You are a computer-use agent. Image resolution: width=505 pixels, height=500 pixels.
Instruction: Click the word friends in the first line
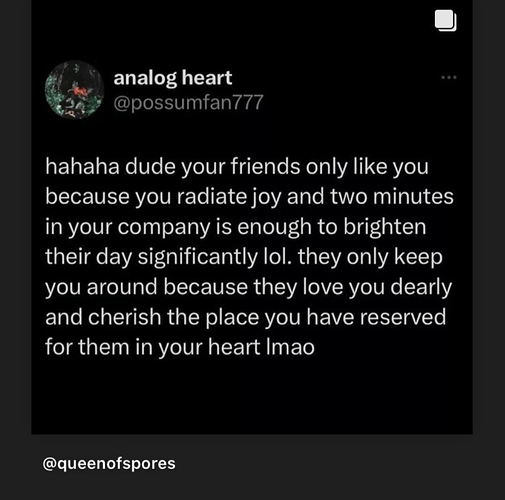(x=265, y=166)
